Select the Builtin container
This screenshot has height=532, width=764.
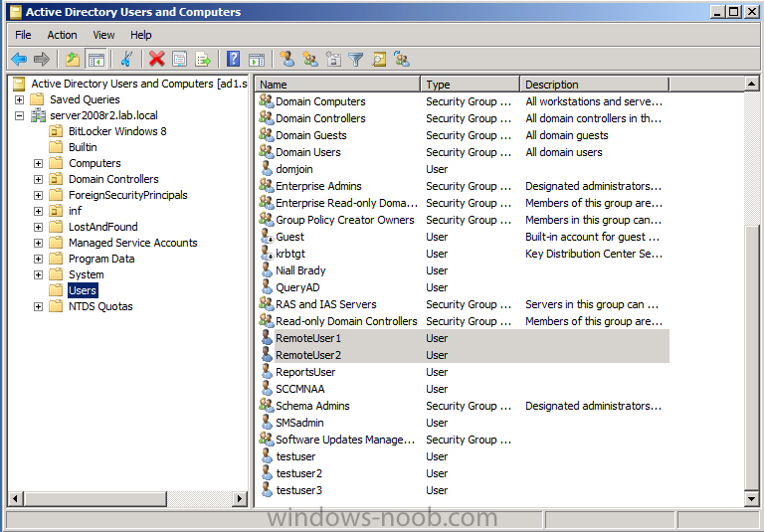point(83,147)
